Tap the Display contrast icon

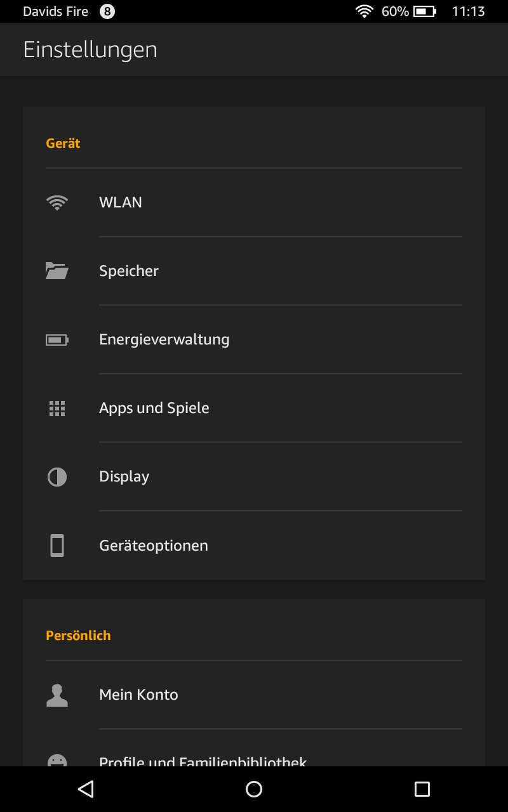57,477
